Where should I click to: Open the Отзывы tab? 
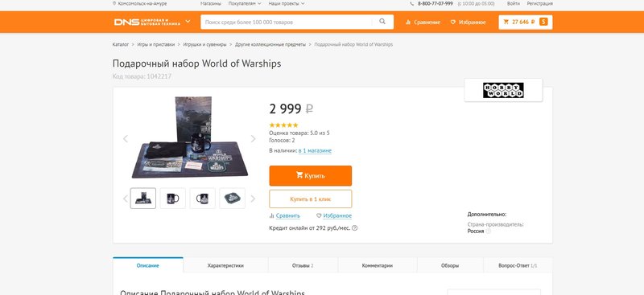303,265
